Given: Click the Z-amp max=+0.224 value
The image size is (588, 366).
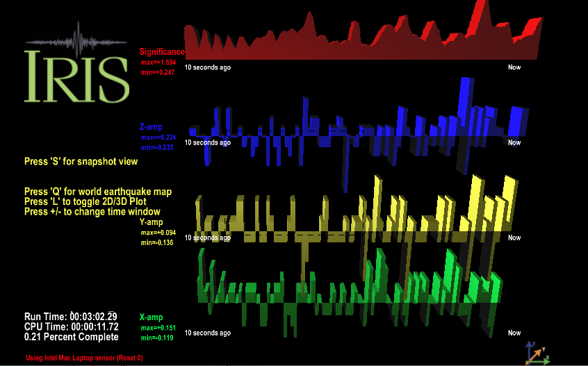Looking at the screenshot, I should coord(158,137).
